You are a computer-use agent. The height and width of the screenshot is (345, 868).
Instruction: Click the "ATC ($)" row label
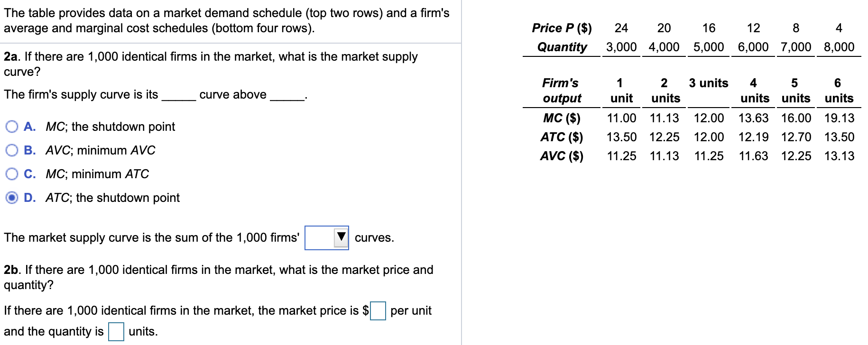point(562,137)
